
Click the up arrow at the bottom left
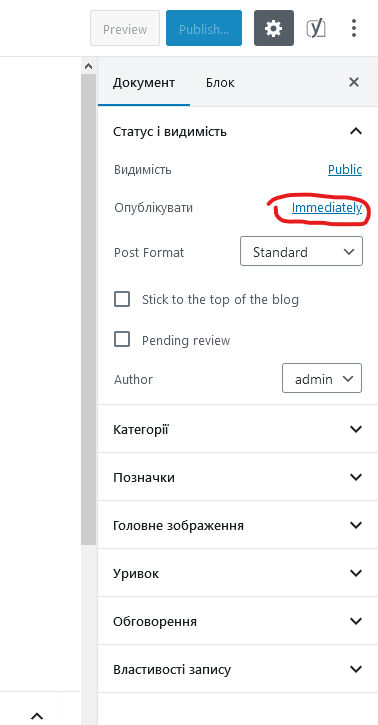pos(37,716)
